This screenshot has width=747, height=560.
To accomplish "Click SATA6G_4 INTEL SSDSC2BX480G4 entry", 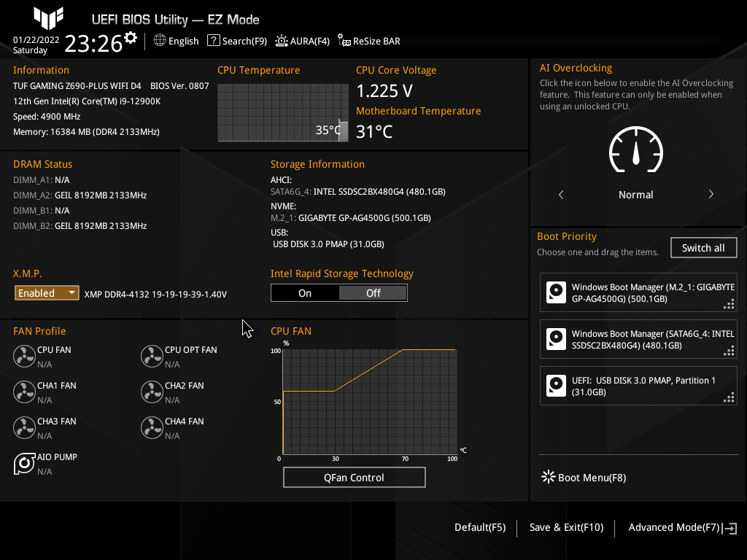I will pos(358,192).
